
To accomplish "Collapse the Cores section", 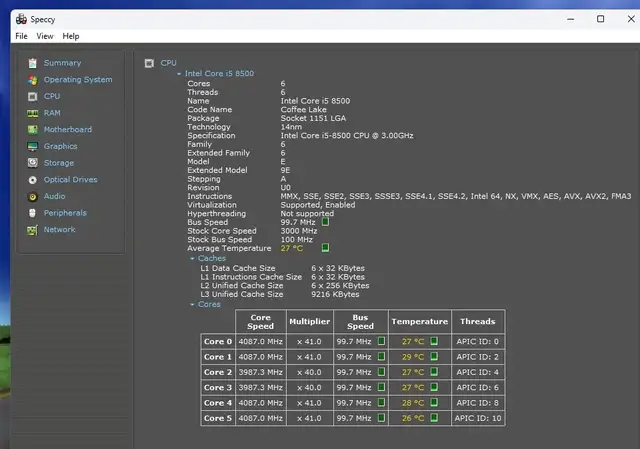I will pos(192,305).
